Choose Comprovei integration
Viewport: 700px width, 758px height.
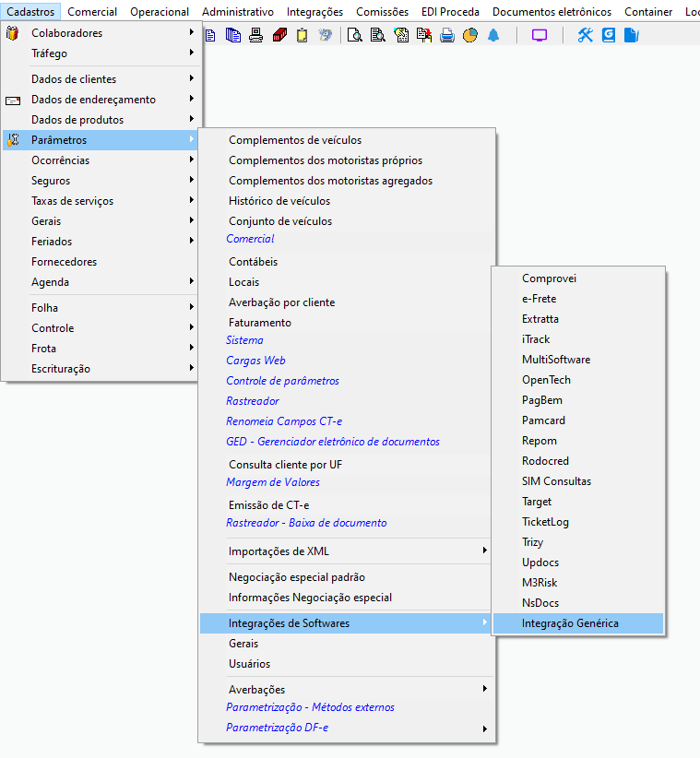[578, 278]
